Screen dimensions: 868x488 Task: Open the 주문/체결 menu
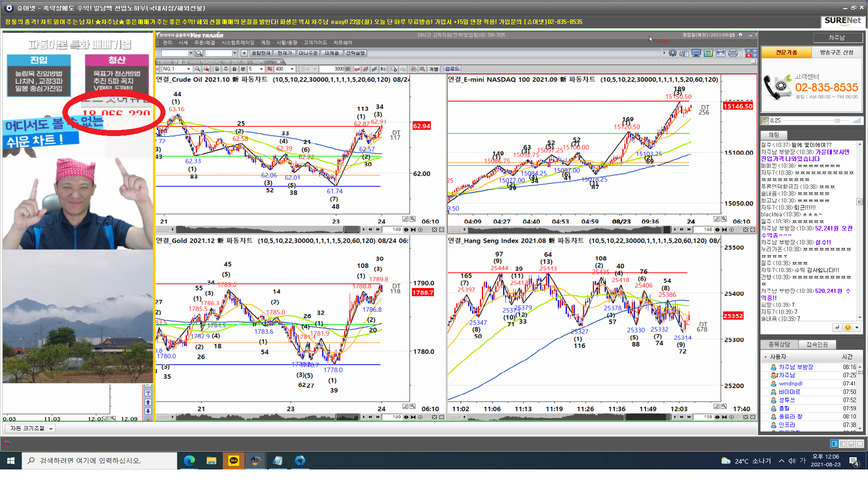coord(204,43)
